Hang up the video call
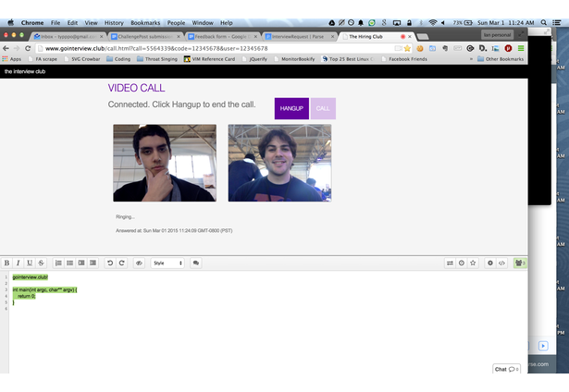 (291, 108)
